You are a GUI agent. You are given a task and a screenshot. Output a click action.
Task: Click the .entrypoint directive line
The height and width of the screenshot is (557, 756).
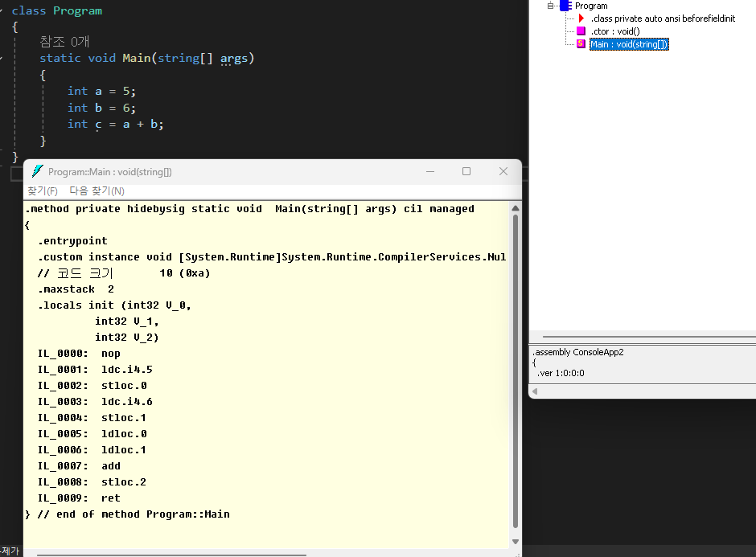tap(73, 241)
